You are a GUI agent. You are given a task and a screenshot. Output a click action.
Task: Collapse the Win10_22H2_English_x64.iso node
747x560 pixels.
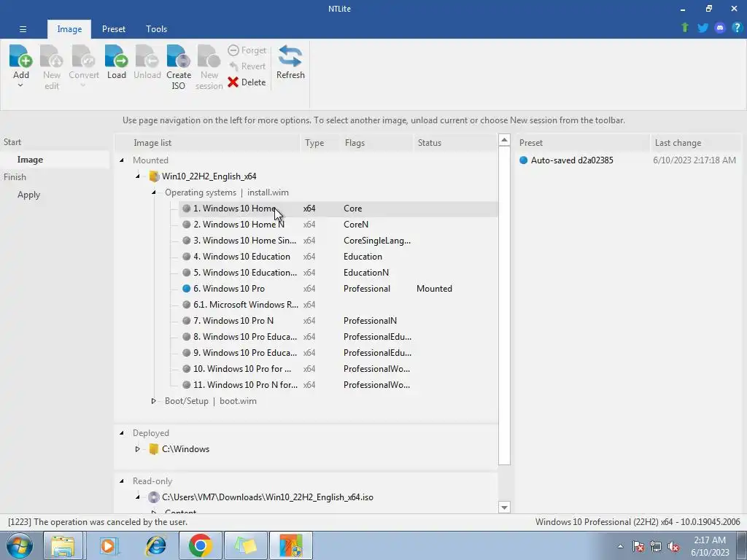click(138, 497)
